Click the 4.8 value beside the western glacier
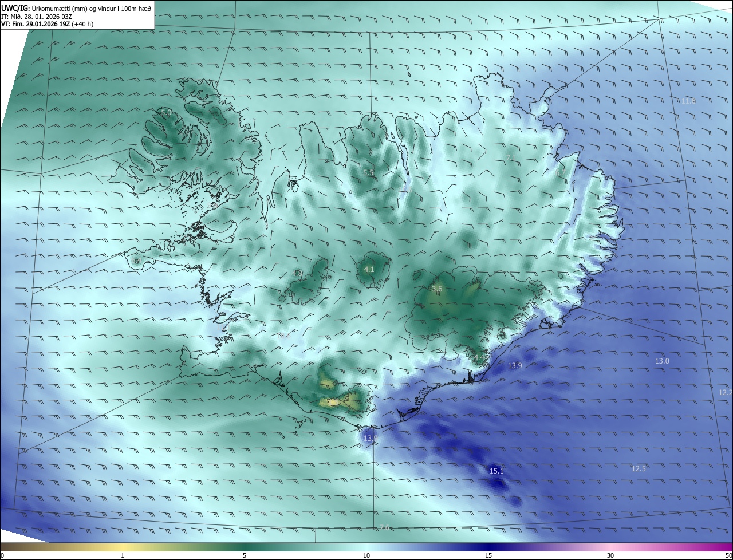Image resolution: width=733 pixels, height=560 pixels. click(x=297, y=273)
